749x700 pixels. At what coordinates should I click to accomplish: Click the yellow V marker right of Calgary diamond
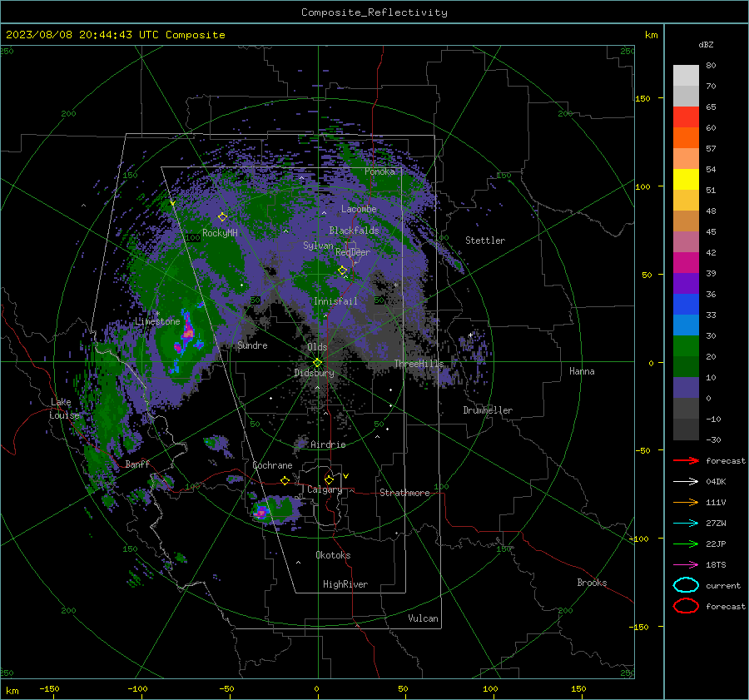pyautogui.click(x=345, y=476)
